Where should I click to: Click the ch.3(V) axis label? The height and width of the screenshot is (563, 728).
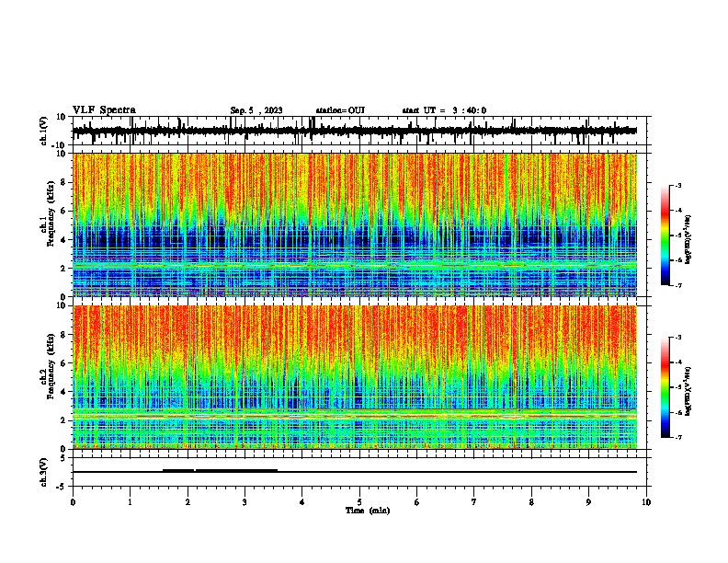pyautogui.click(x=44, y=472)
